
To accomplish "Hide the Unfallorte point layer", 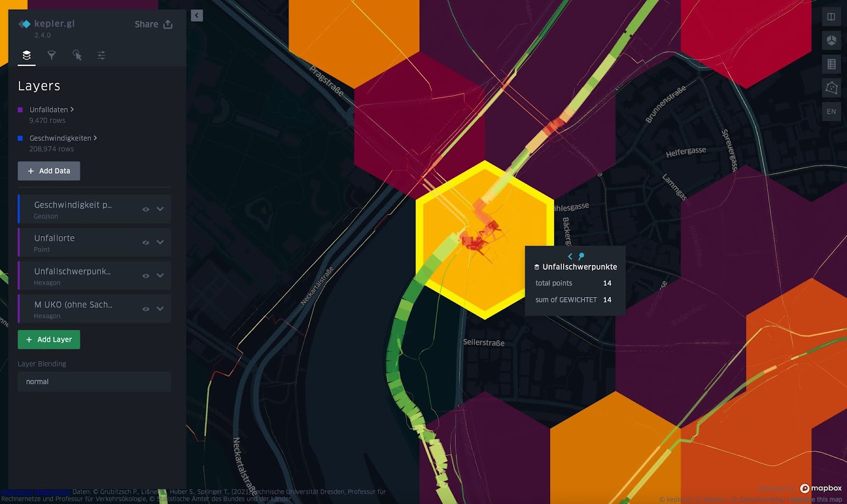I will click(x=146, y=242).
